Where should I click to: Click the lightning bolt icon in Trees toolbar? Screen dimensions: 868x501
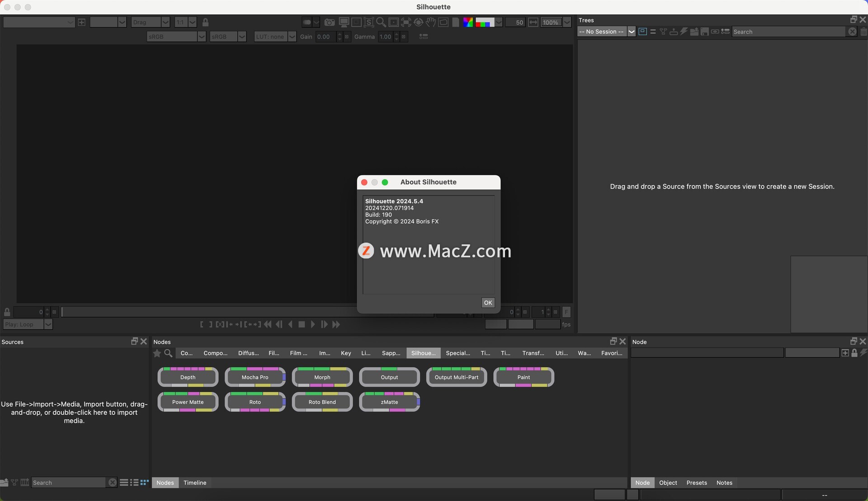click(x=684, y=32)
